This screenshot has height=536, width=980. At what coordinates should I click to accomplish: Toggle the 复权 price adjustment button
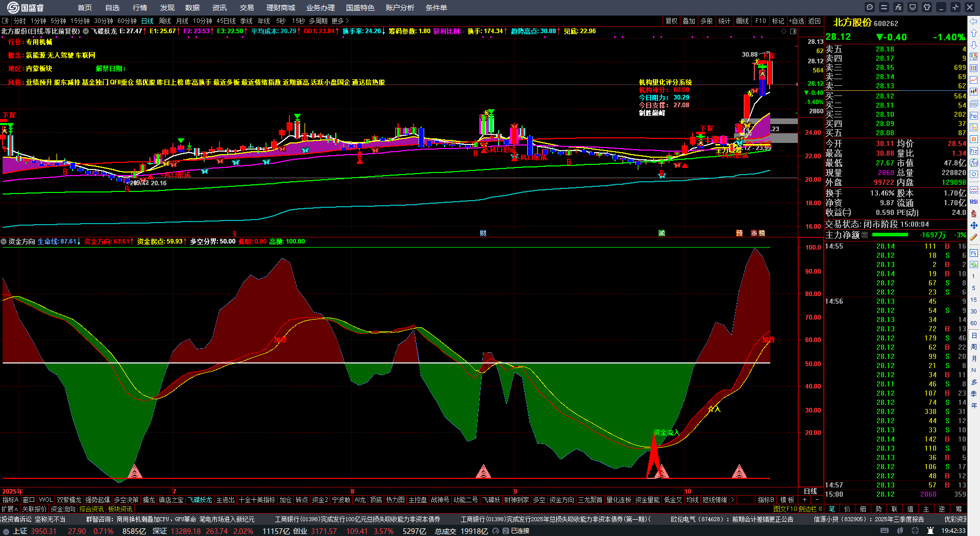[671, 21]
